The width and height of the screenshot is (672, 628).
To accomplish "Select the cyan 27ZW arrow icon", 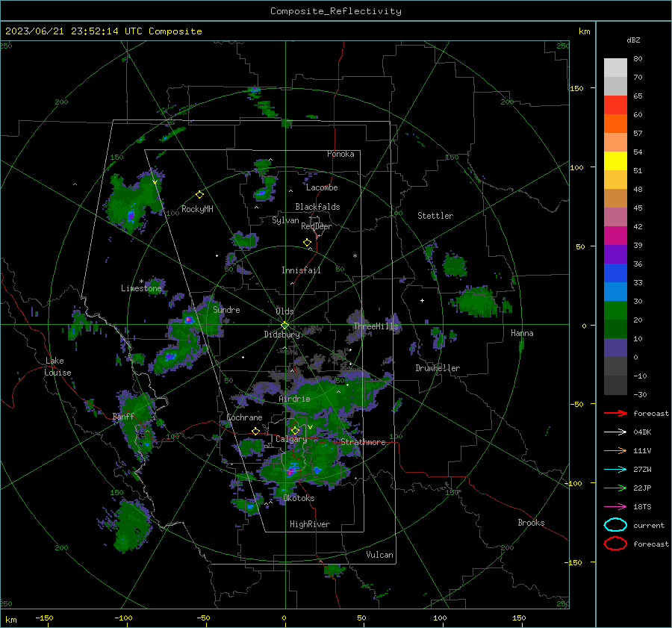I will (x=615, y=469).
